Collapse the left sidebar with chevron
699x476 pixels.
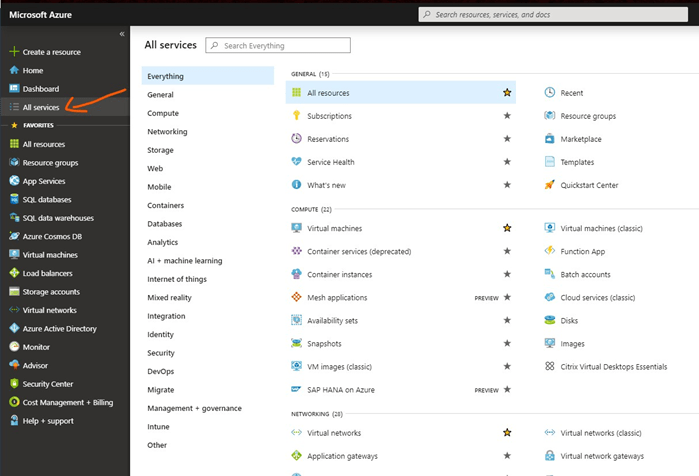[x=122, y=34]
